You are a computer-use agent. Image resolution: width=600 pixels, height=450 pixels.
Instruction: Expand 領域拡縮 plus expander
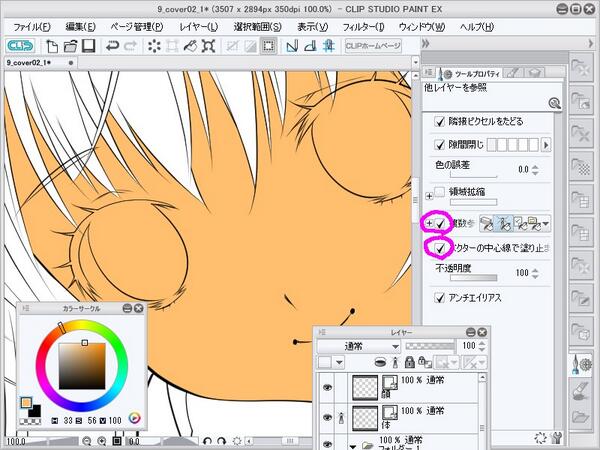click(429, 196)
